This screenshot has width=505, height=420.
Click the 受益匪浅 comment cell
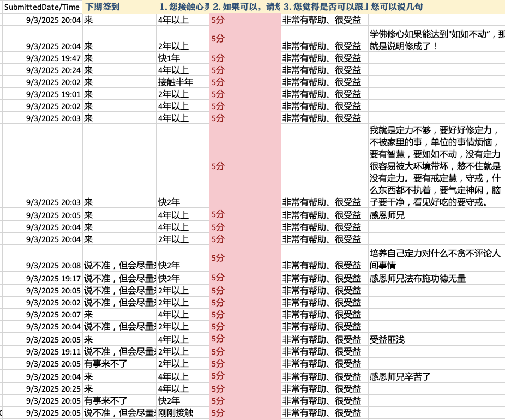point(436,339)
